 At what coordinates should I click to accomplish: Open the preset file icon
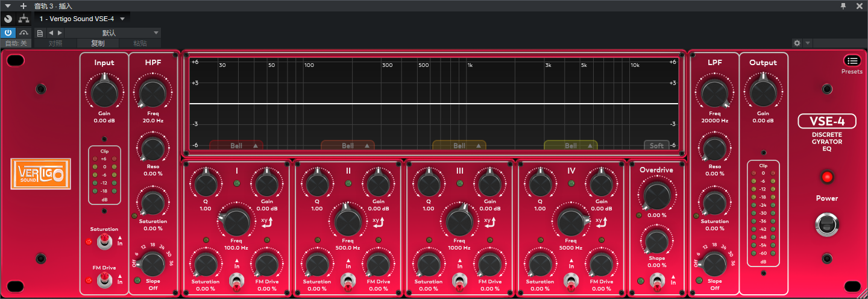point(40,33)
